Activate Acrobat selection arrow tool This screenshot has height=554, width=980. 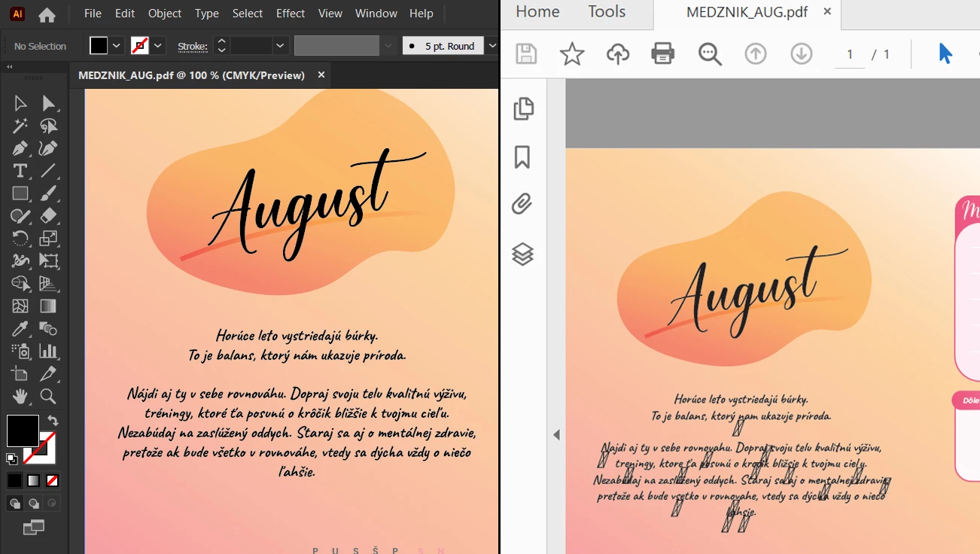[x=945, y=53]
